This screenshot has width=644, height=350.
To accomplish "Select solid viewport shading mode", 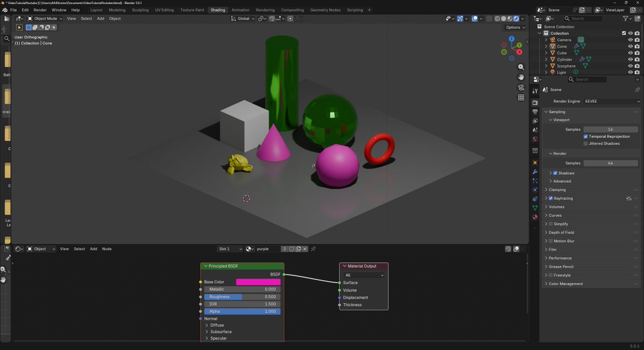I will pyautogui.click(x=503, y=18).
